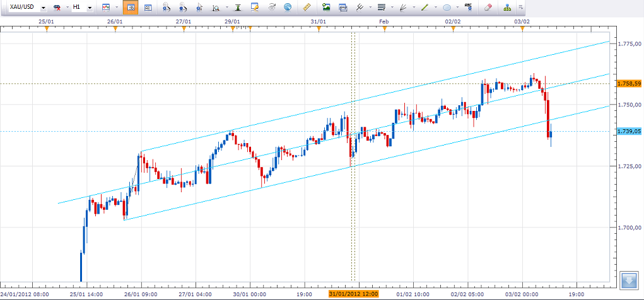
Task: Click the 01/02 10:00 time axis label
Action: [413, 294]
